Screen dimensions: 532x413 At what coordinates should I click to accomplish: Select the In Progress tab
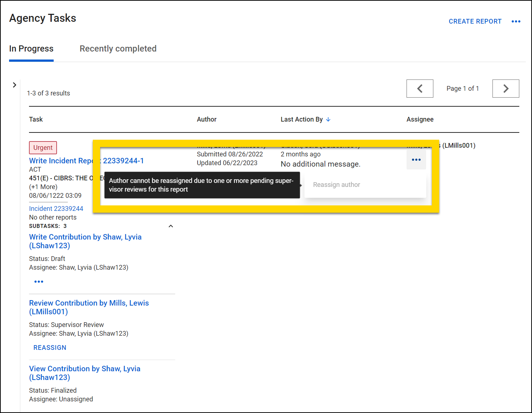(31, 49)
